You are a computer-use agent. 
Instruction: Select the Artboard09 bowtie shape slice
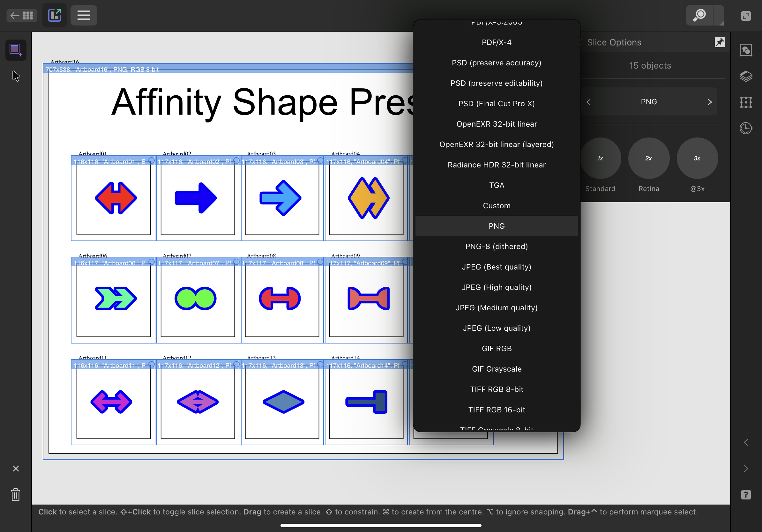pyautogui.click(x=368, y=298)
